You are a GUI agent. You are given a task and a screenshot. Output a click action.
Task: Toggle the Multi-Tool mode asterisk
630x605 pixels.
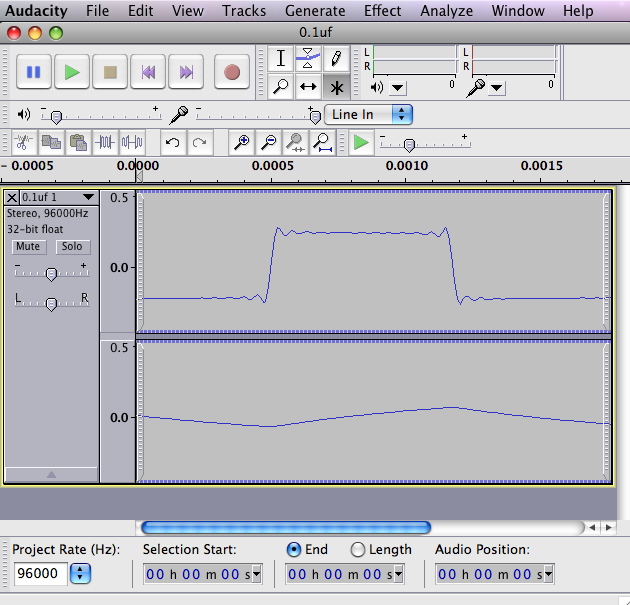pos(336,86)
